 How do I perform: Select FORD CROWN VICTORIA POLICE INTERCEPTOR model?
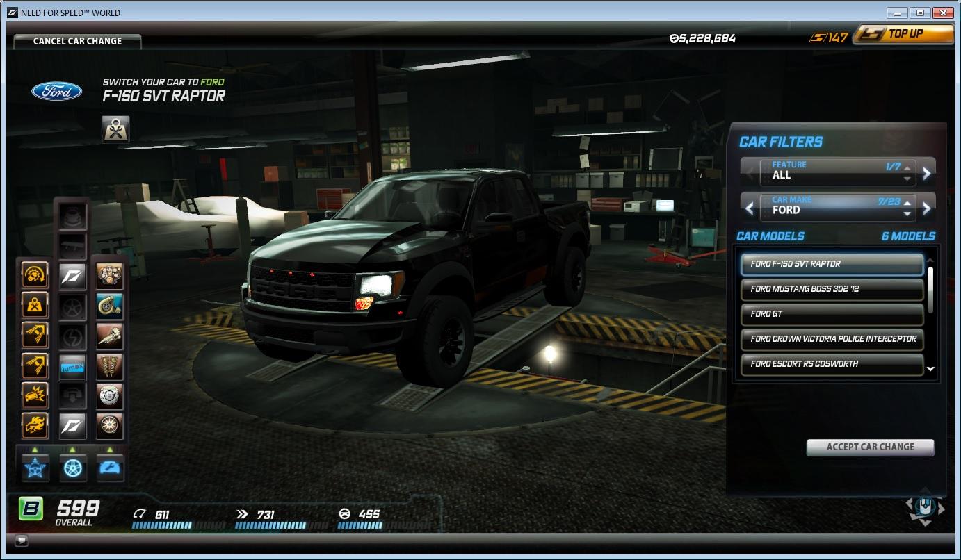tap(832, 339)
